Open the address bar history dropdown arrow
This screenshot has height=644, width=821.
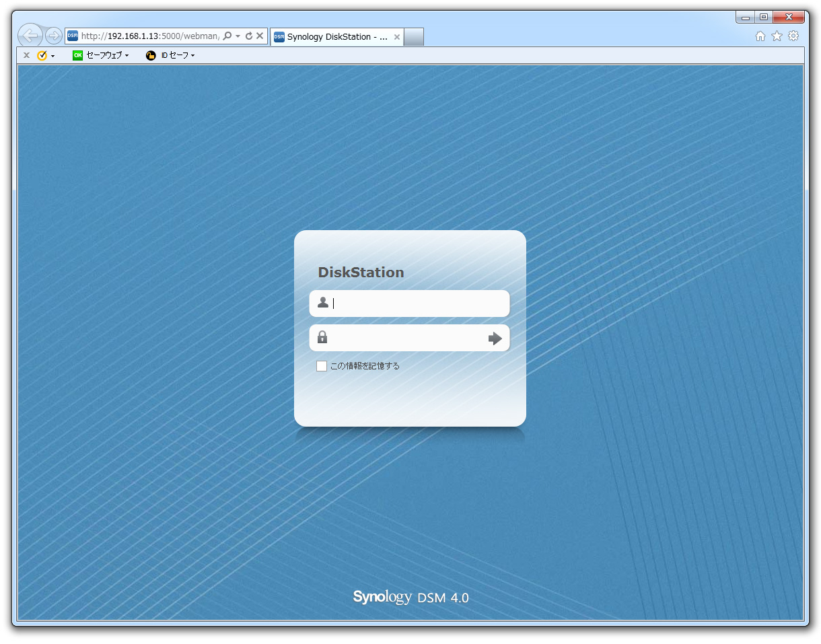click(238, 36)
